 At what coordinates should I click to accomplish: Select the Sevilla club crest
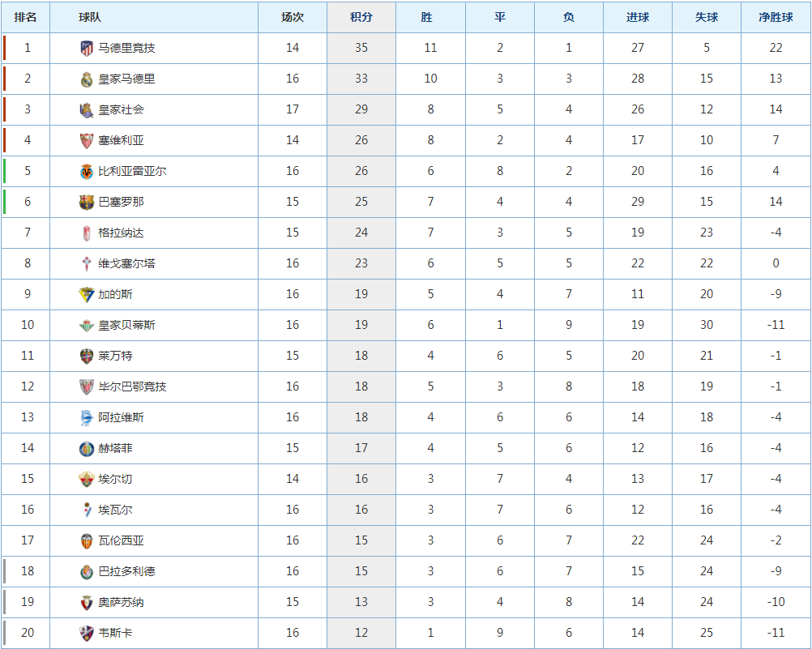tap(87, 140)
